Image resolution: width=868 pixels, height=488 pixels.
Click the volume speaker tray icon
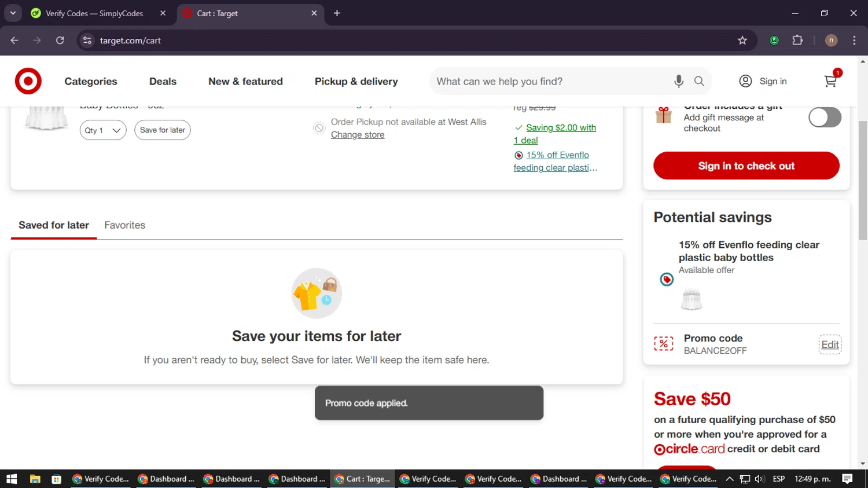pos(760,479)
